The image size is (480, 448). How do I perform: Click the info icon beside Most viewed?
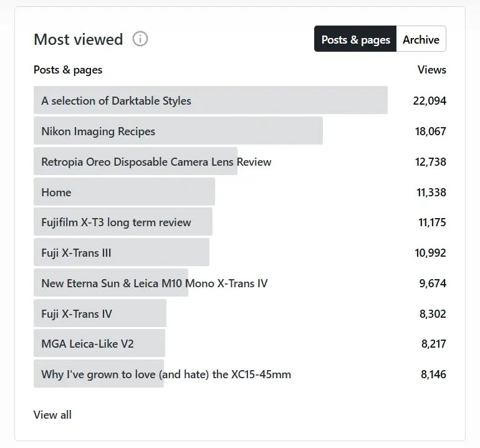140,39
